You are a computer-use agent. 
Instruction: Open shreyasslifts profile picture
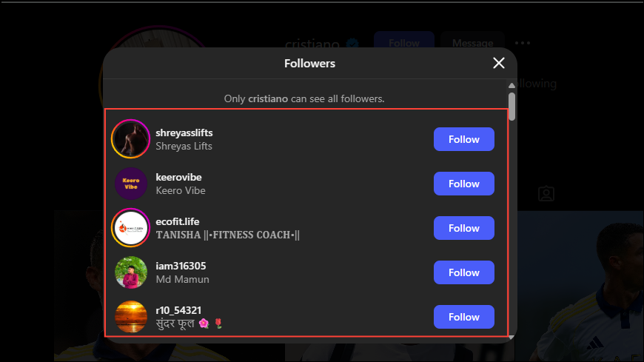point(130,139)
